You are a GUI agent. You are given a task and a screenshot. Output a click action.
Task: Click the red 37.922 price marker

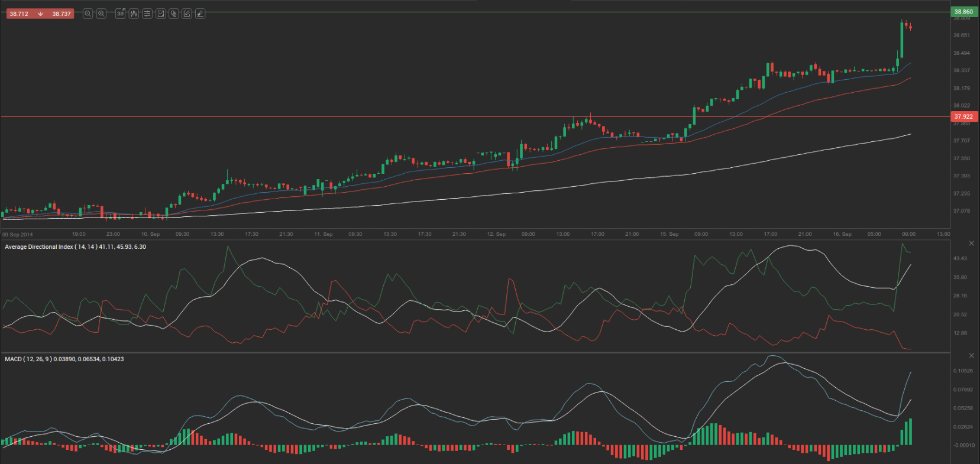point(963,116)
